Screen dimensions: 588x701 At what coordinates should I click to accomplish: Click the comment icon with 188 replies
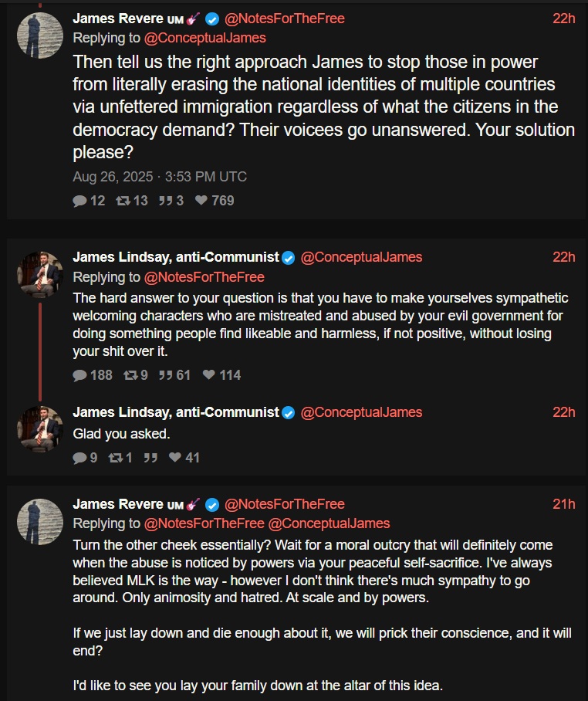pyautogui.click(x=80, y=375)
